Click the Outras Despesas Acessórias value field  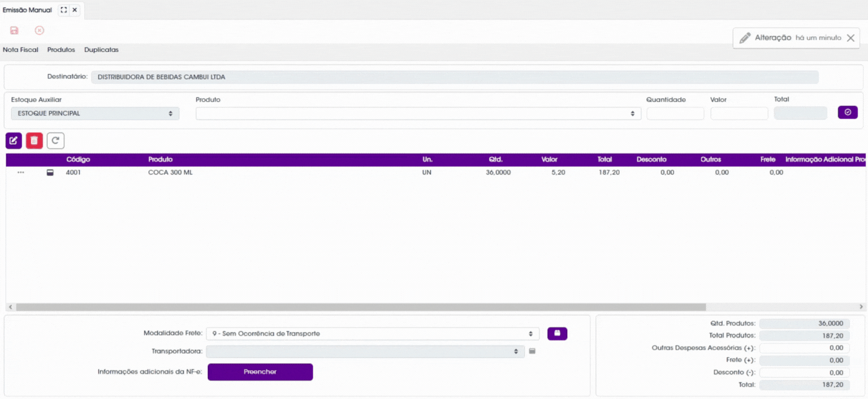[x=804, y=348]
